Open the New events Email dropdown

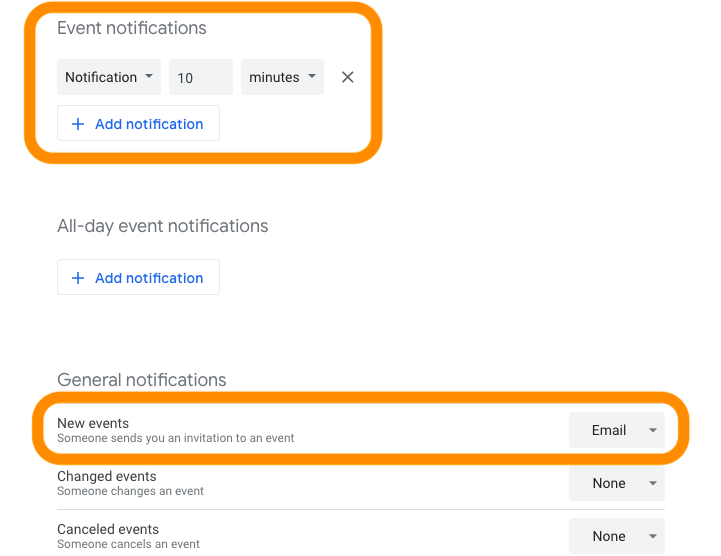(617, 430)
